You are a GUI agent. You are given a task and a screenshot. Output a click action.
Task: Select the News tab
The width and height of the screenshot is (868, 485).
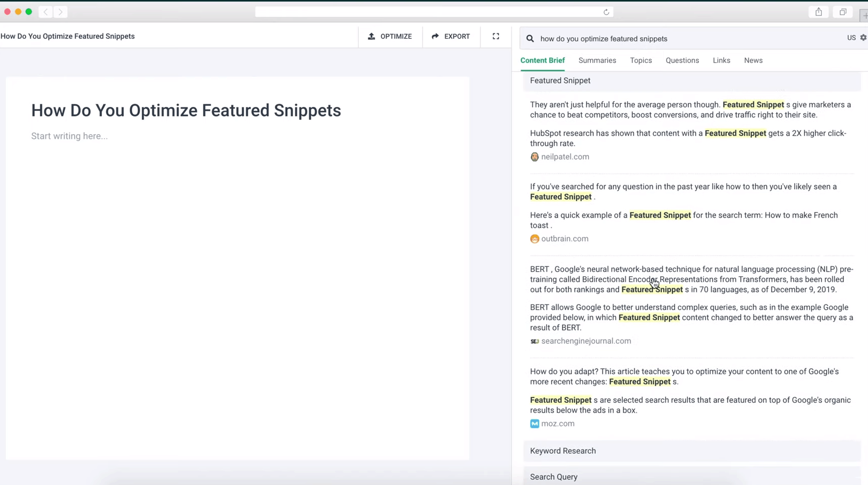click(753, 60)
